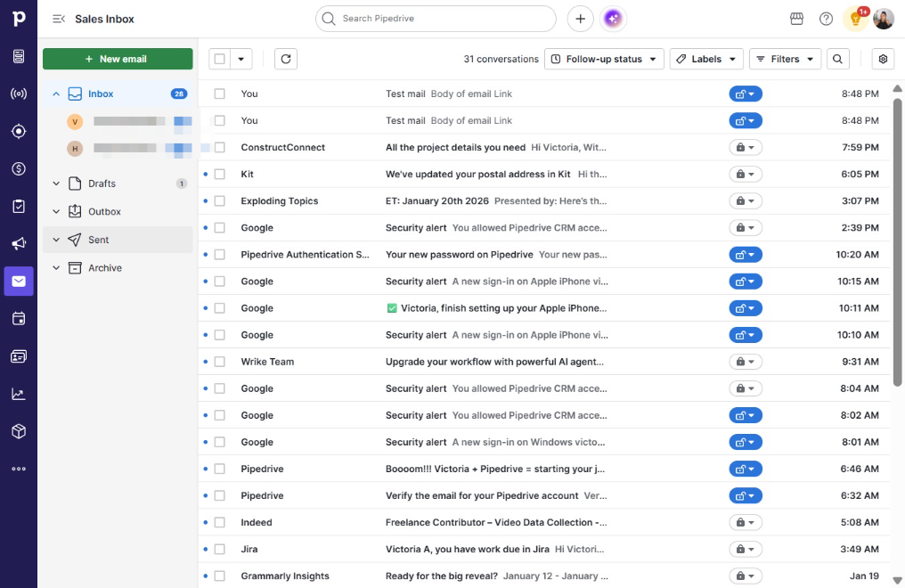
Task: Select the Grammarly Insights email checkbox
Action: coord(219,576)
